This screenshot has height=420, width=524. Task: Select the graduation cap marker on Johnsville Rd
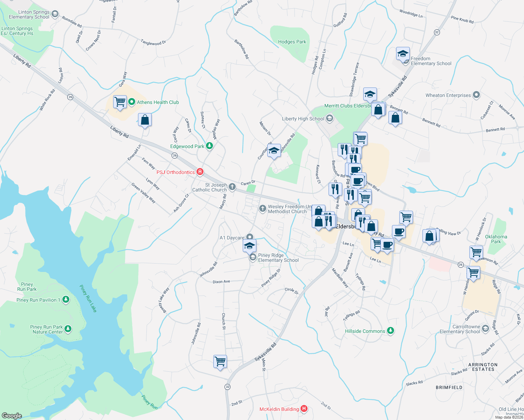tap(274, 151)
